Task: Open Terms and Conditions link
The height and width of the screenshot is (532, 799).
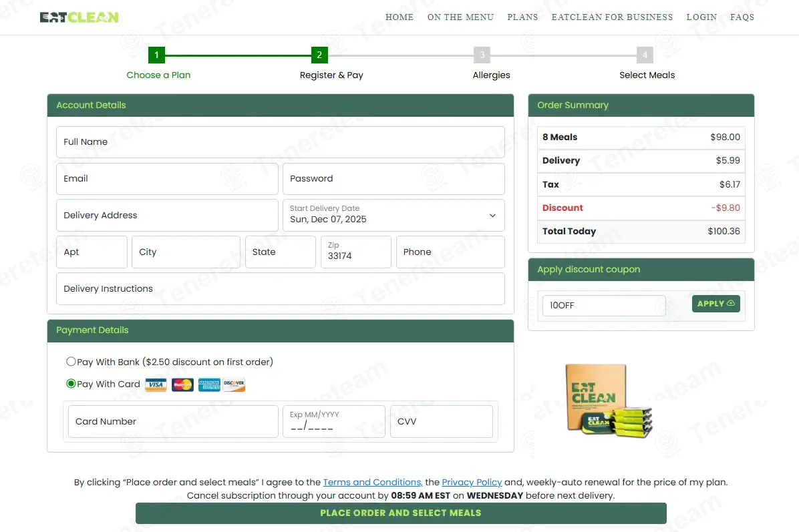Action: point(373,482)
